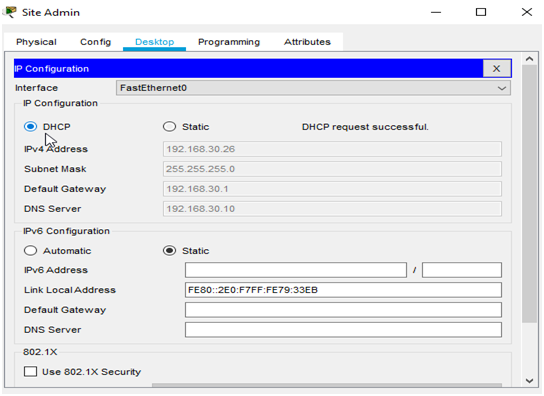Click the 'IP Configuration' blue header title

(51, 69)
